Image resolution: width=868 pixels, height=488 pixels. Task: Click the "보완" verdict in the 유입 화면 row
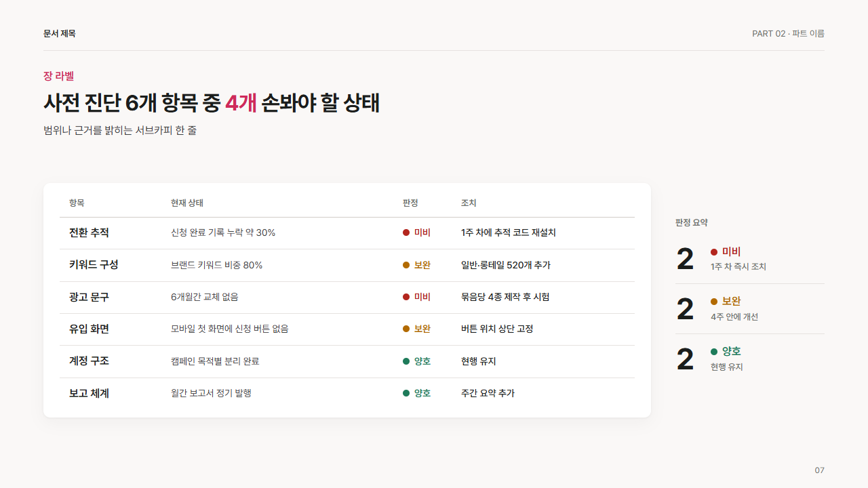416,329
